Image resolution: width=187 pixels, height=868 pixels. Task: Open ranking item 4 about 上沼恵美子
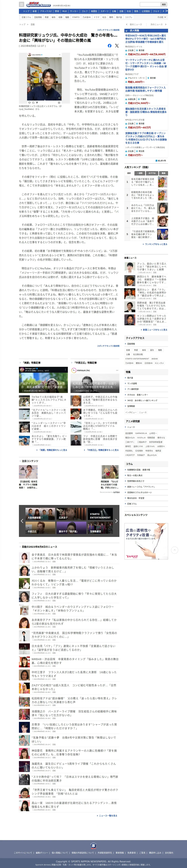click(x=146, y=221)
